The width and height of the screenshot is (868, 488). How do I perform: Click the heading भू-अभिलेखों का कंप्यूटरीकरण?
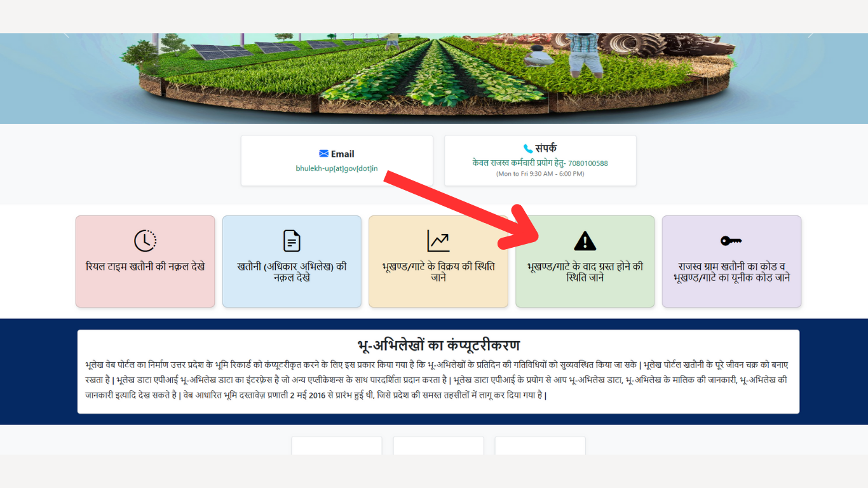[x=438, y=346]
